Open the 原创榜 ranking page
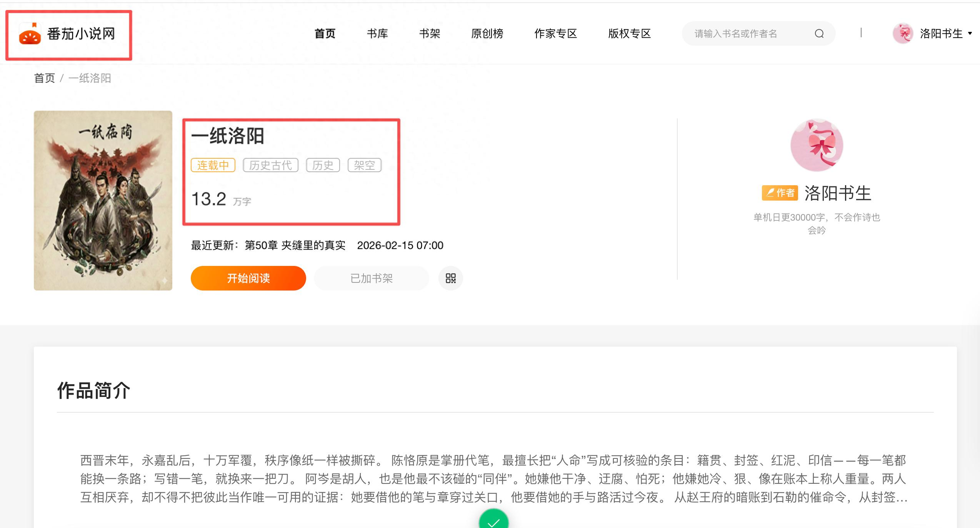The width and height of the screenshot is (980, 528). point(487,34)
